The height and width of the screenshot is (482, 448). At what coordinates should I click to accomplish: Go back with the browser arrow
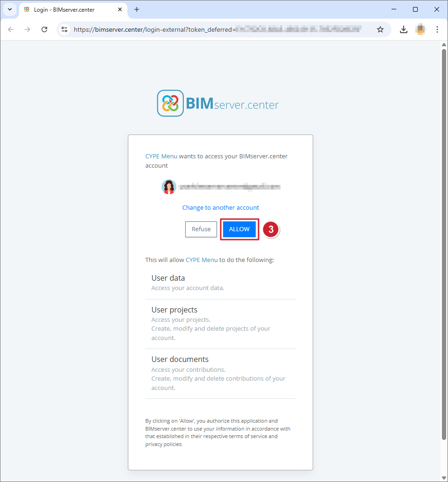point(11,29)
